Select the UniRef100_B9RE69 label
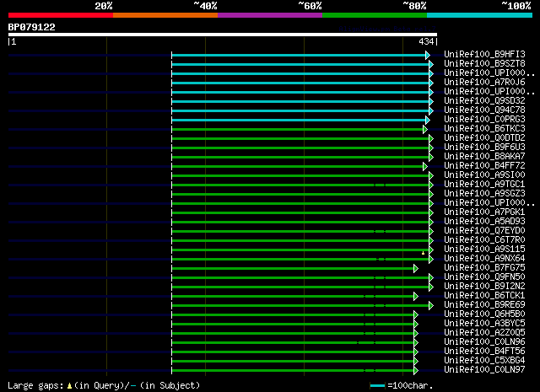The image size is (540, 392). (x=484, y=304)
